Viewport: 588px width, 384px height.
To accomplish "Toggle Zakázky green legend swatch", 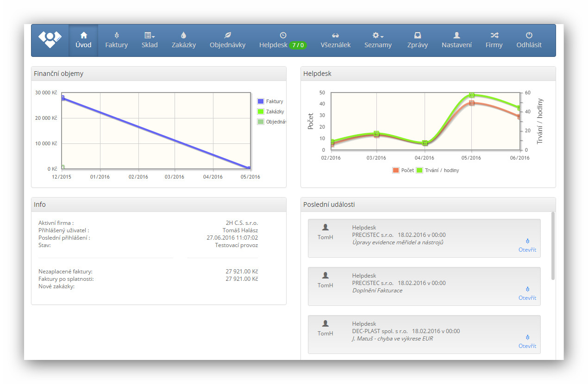I will pos(261,111).
